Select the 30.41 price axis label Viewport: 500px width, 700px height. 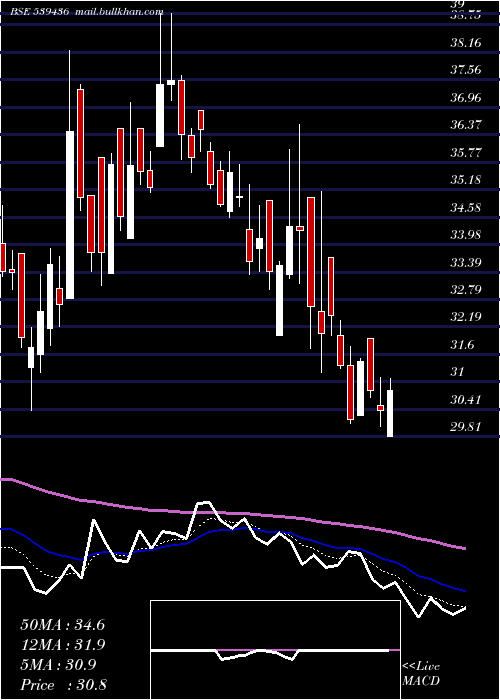[x=466, y=399]
